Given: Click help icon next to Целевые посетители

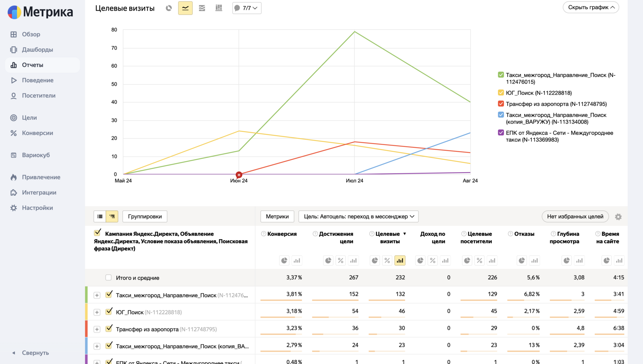Looking at the screenshot, I should [464, 234].
